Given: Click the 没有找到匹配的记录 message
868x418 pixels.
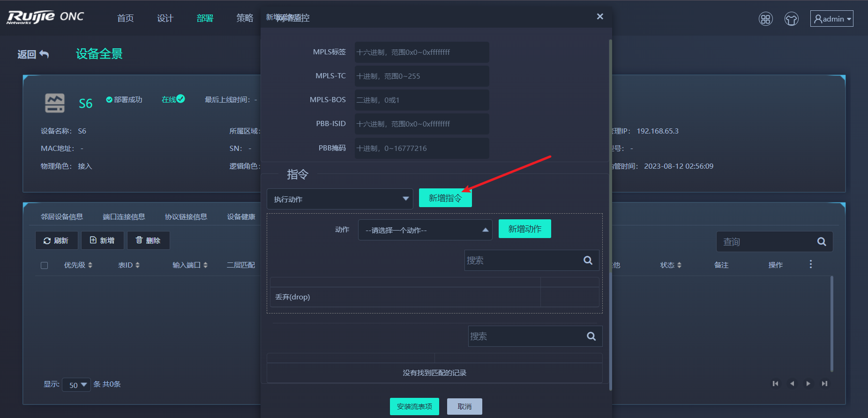Looking at the screenshot, I should tap(434, 373).
